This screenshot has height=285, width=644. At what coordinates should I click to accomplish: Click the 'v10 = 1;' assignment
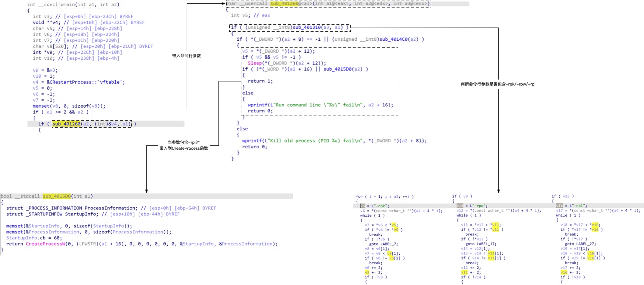(44, 76)
